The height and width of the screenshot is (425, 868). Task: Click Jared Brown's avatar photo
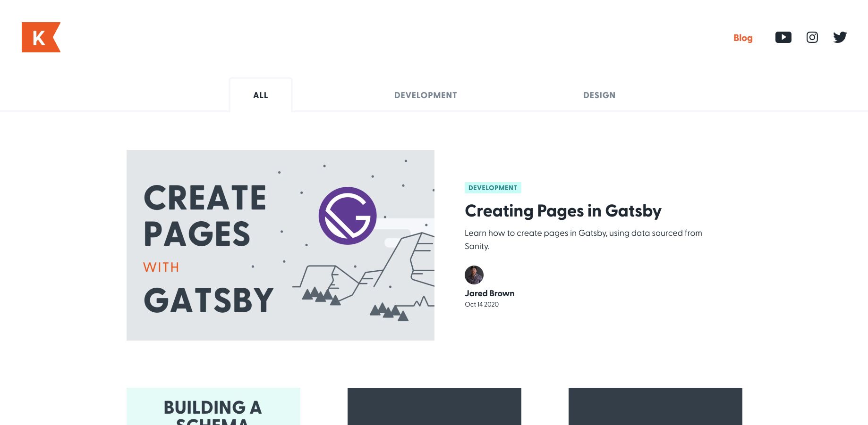[x=474, y=275]
